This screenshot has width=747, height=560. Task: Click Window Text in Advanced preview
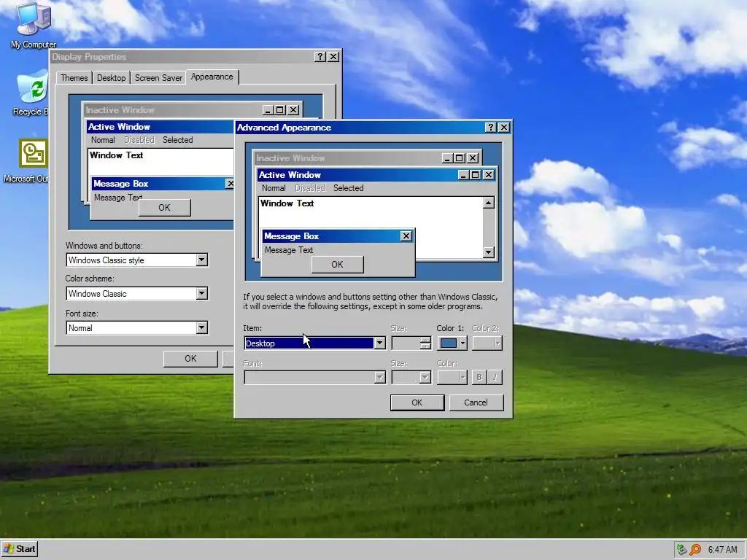[287, 203]
